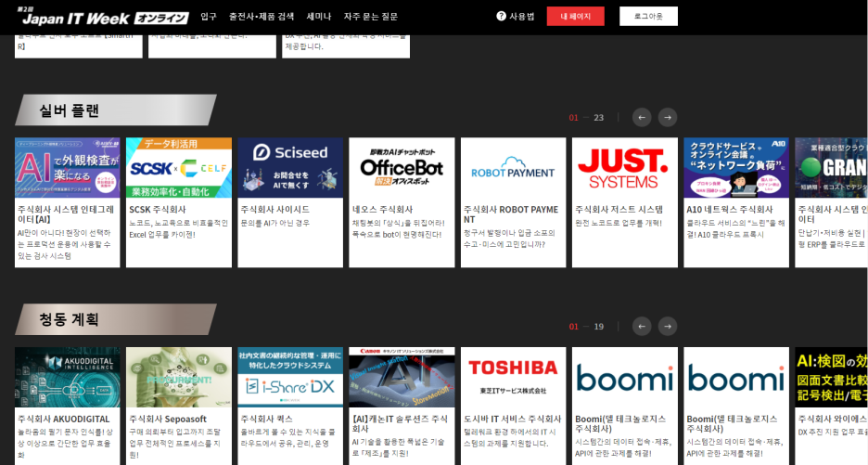Click the 실버 플랜 section heading
The height and width of the screenshot is (465, 868).
pos(70,110)
